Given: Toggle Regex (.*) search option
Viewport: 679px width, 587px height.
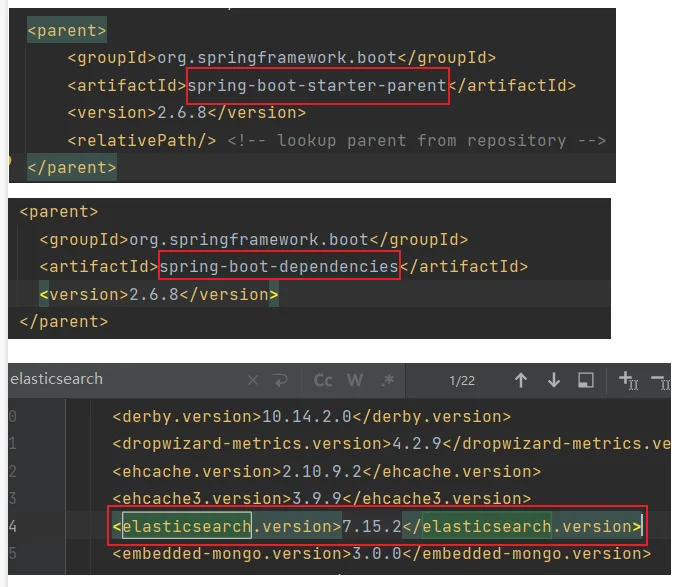Looking at the screenshot, I should coord(388,381).
